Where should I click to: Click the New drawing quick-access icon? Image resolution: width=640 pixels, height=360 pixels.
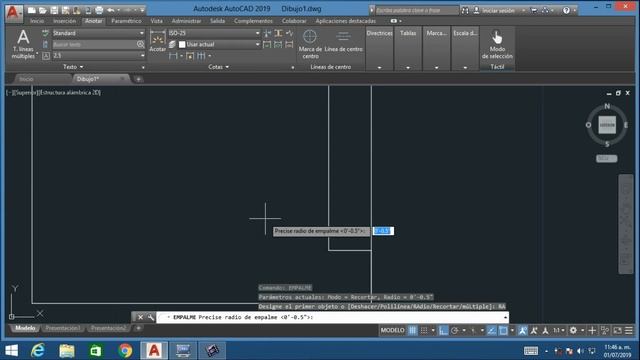point(31,10)
